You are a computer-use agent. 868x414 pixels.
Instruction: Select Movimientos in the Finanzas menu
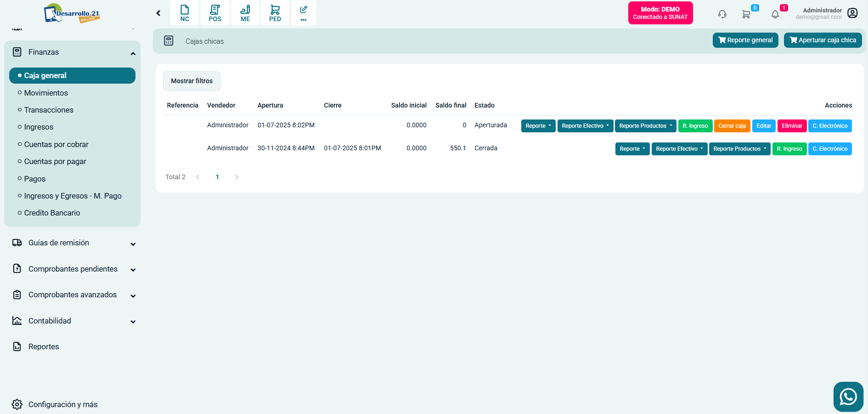(x=46, y=93)
